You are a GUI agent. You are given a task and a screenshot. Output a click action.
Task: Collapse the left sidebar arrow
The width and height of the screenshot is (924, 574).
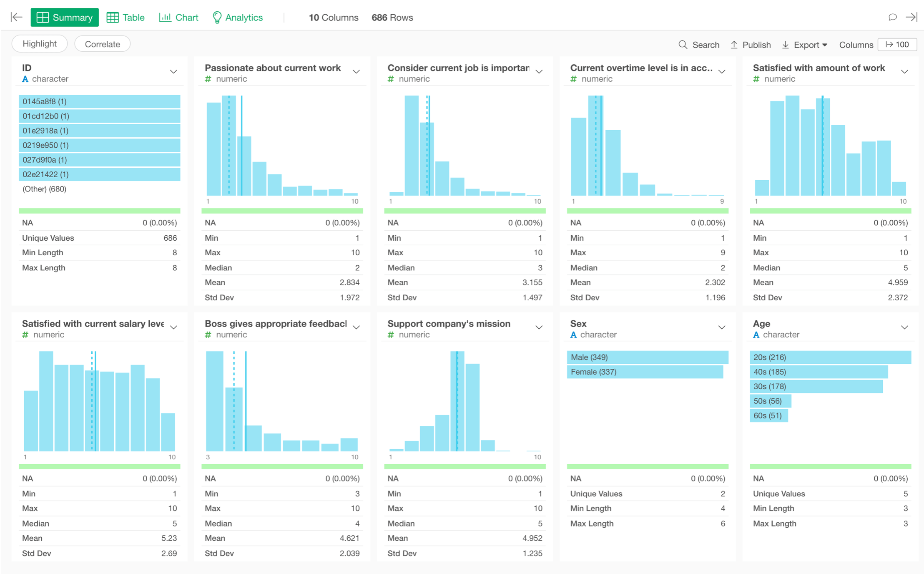click(x=16, y=17)
